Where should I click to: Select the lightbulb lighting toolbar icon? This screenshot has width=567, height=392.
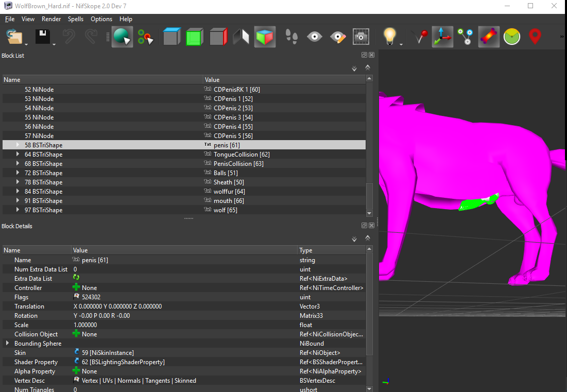389,37
